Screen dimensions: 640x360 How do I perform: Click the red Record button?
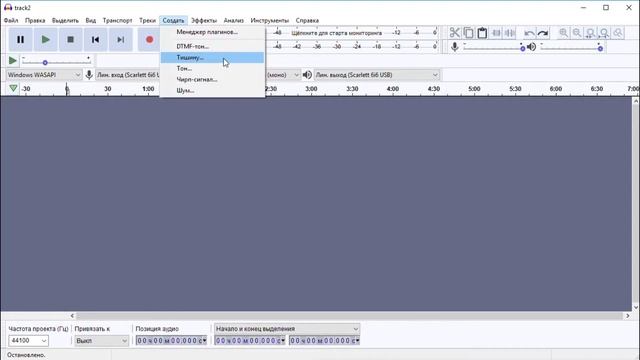149,40
